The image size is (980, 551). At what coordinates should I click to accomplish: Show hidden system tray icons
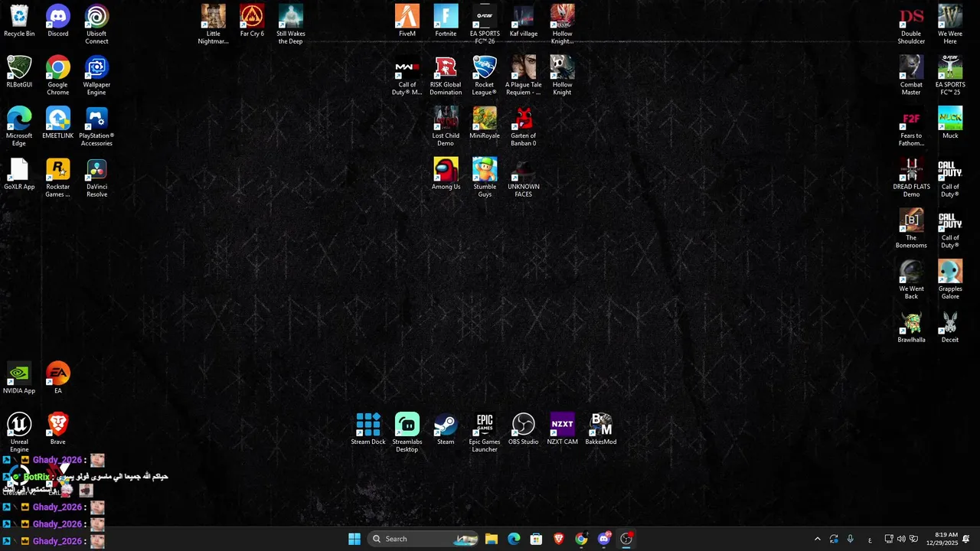(817, 539)
